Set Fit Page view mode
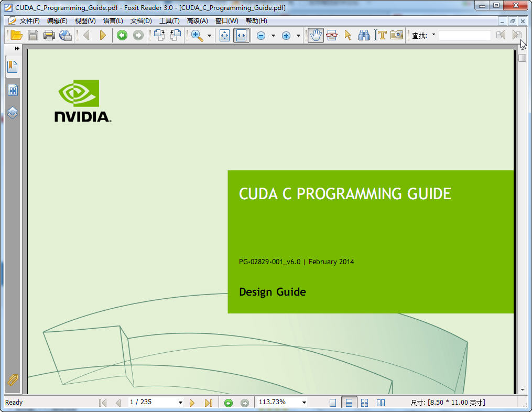This screenshot has height=412, width=532. [225, 35]
